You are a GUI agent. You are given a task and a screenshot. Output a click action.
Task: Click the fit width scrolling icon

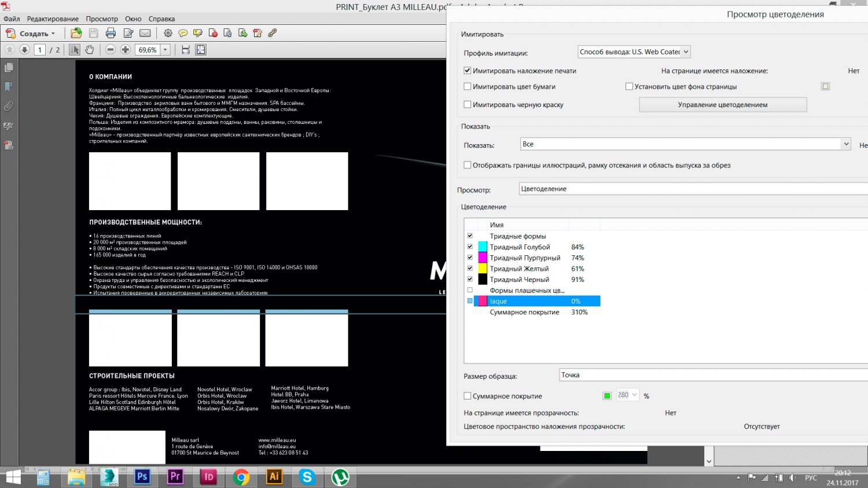pos(186,50)
